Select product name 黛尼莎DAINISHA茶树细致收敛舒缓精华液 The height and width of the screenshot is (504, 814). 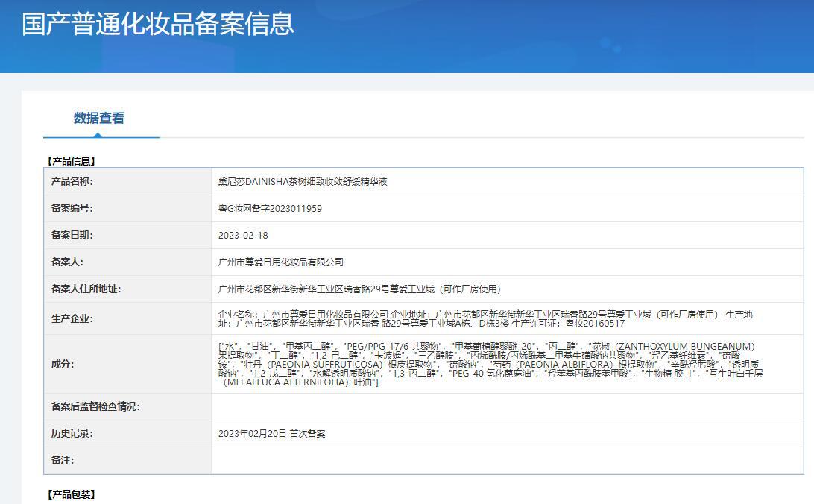303,182
